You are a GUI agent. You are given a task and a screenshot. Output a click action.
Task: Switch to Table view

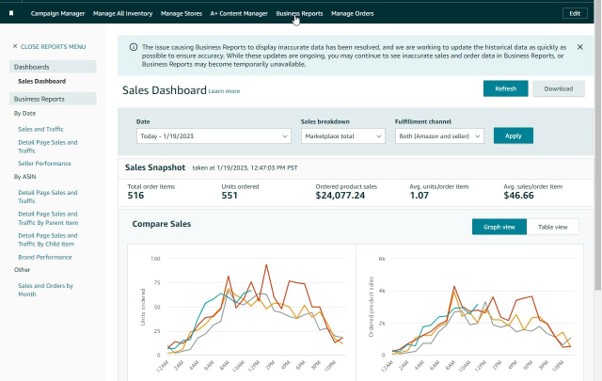[553, 227]
